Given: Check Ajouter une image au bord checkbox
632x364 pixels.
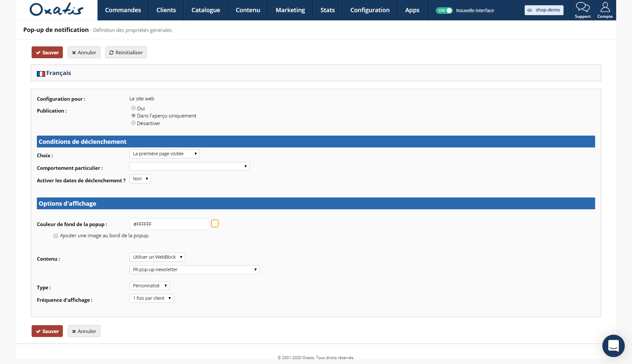Looking at the screenshot, I should point(56,236).
